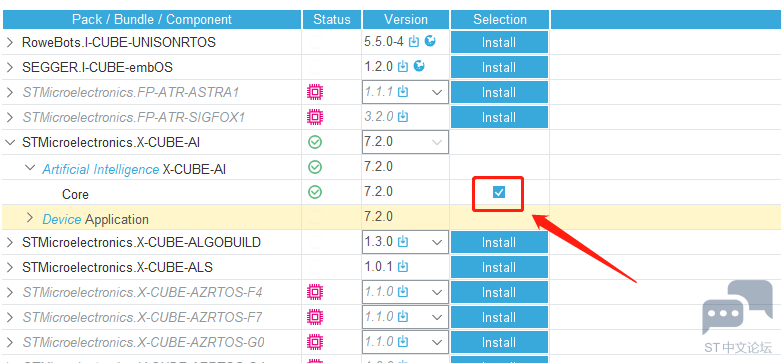Open version dropdown for X-CUBE-AI 7.2.0
The width and height of the screenshot is (781, 363).
tap(437, 142)
